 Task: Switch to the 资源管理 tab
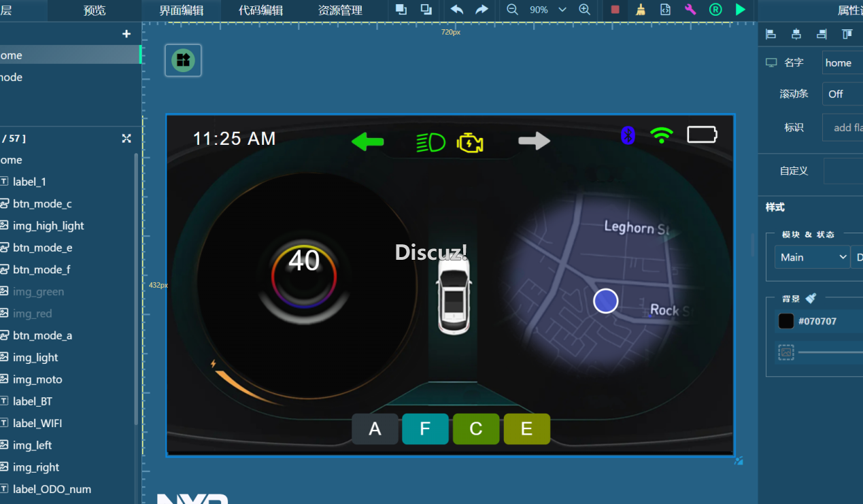click(x=340, y=10)
